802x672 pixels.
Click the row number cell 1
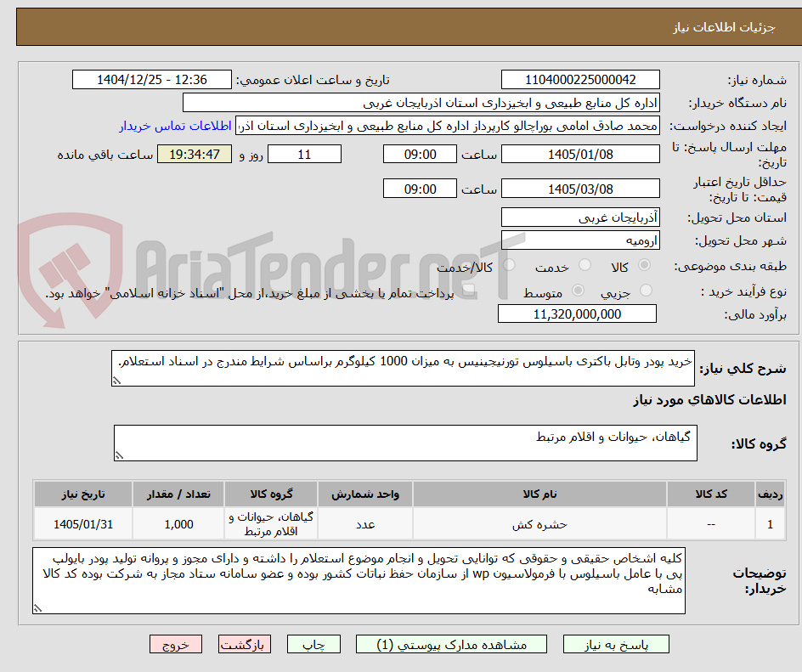tap(770, 524)
